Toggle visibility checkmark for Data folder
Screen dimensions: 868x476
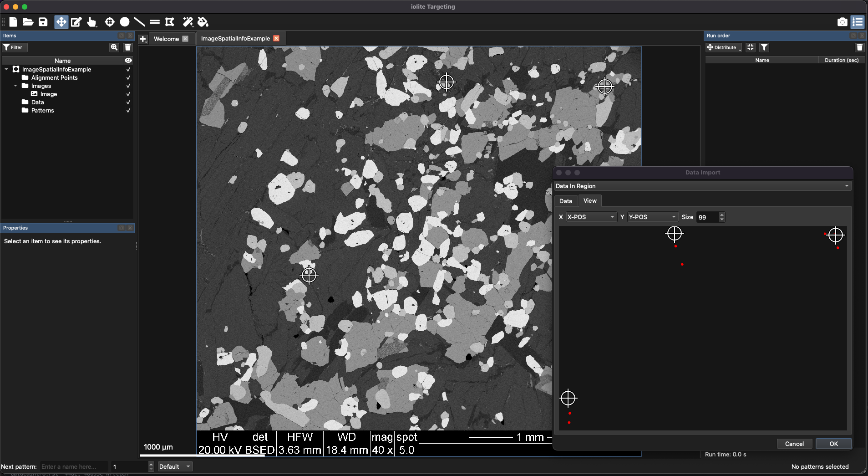(x=128, y=102)
